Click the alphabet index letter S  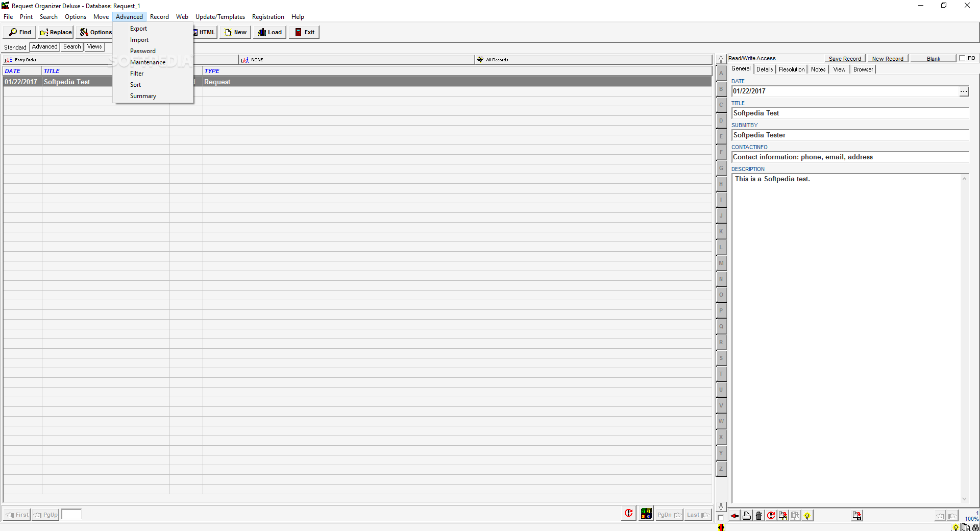tap(721, 358)
